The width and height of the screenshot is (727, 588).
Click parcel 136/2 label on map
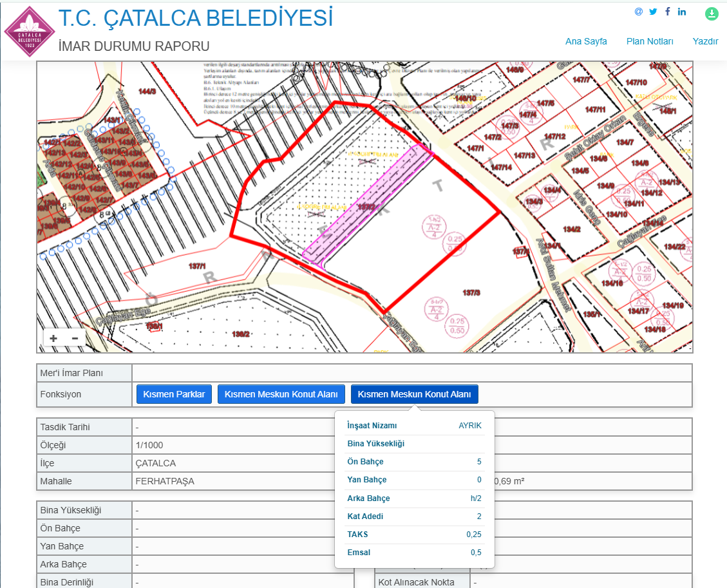click(x=241, y=334)
